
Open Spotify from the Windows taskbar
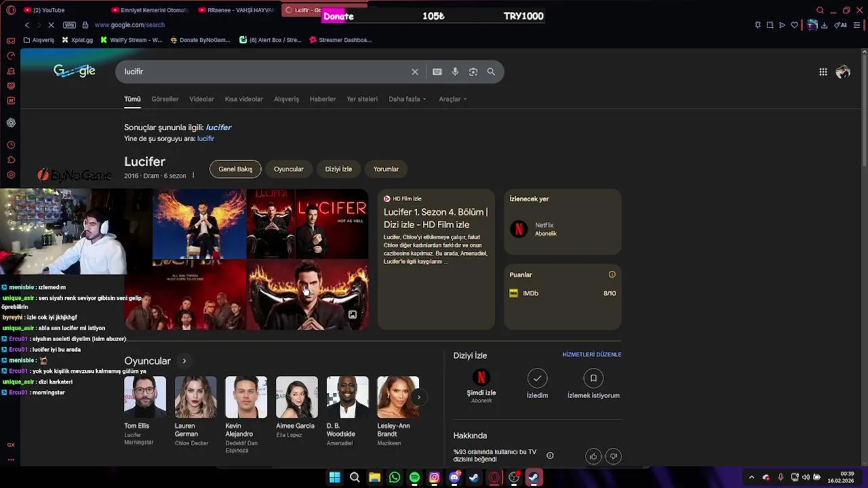coord(414,478)
